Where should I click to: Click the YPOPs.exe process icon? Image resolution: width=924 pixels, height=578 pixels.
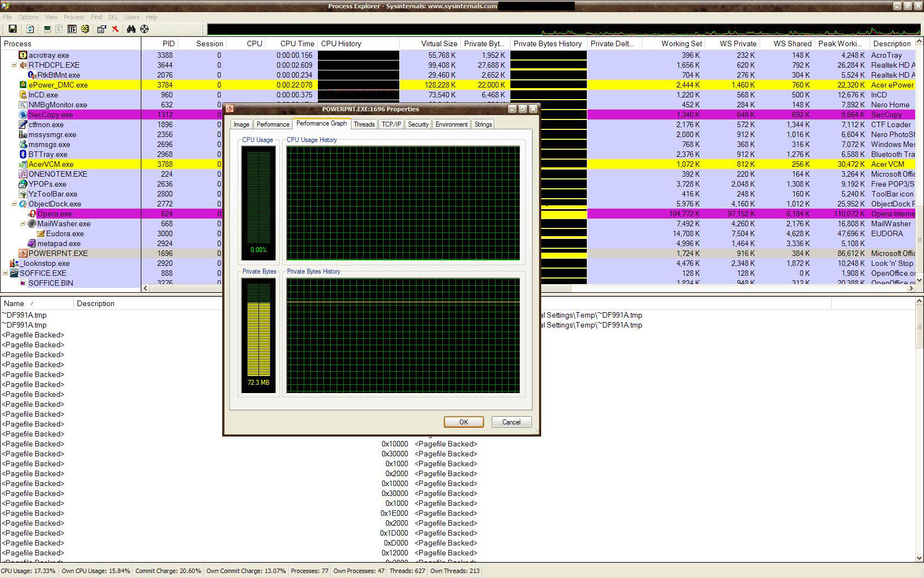pyautogui.click(x=23, y=184)
